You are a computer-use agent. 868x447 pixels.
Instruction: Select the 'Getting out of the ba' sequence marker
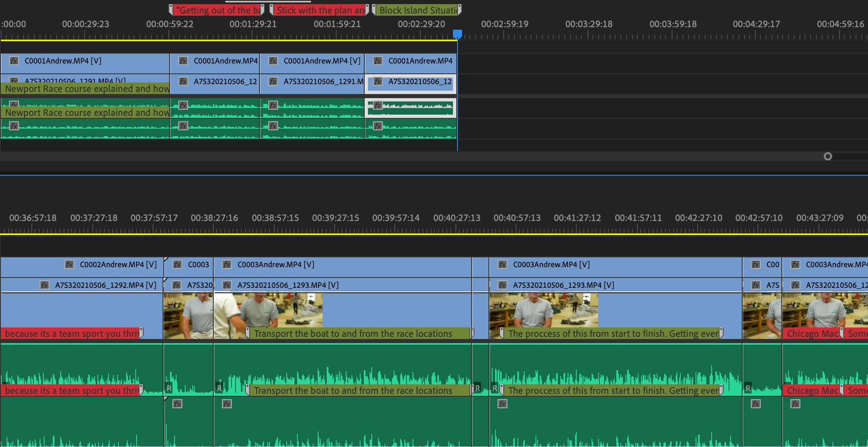click(x=217, y=10)
